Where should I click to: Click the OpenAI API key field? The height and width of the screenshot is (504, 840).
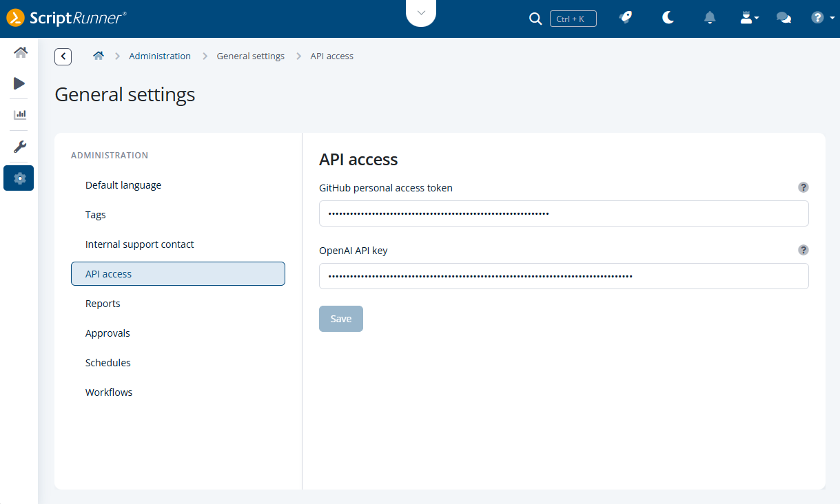point(564,276)
